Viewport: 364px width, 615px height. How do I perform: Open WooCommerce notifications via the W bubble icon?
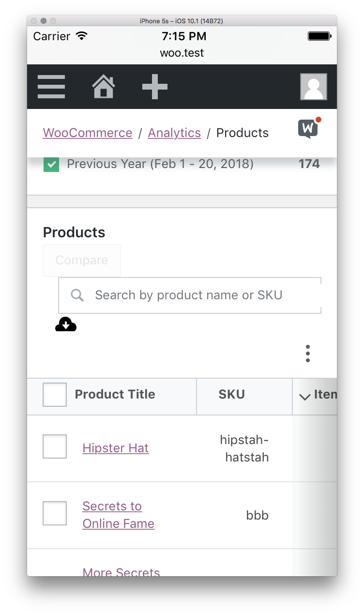pos(307,128)
